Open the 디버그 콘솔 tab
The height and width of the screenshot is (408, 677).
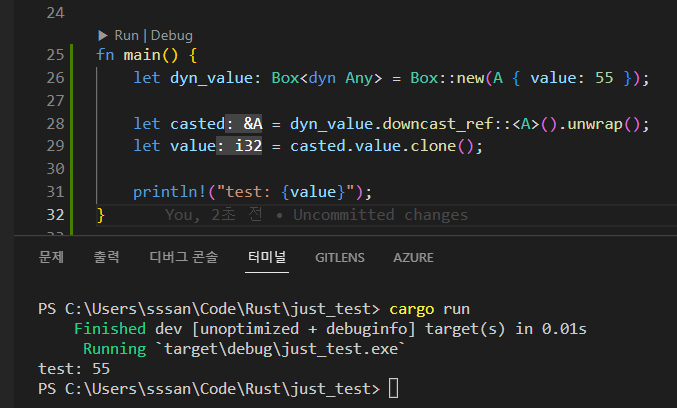tap(183, 257)
